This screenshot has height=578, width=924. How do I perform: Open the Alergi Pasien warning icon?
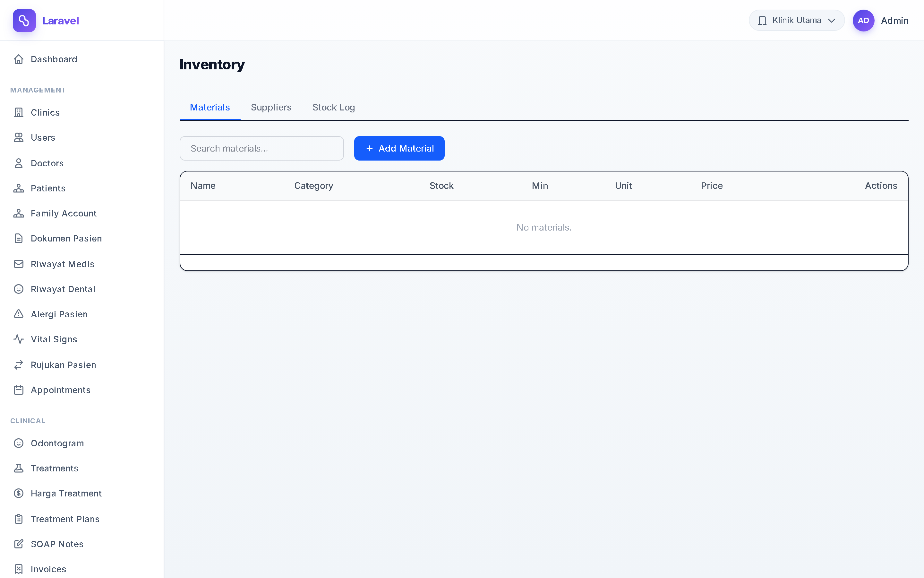tap(18, 314)
